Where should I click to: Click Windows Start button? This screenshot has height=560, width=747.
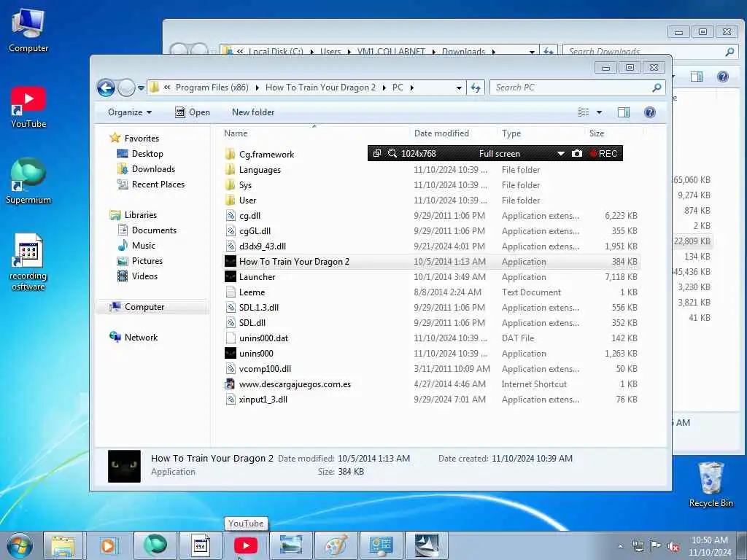pos(19,545)
